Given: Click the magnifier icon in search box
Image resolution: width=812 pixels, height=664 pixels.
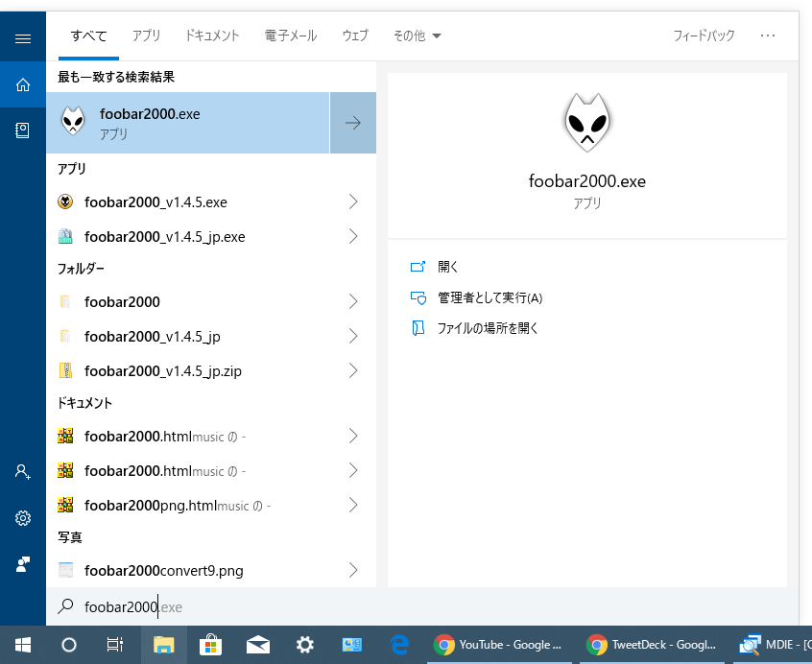Looking at the screenshot, I should tap(65, 606).
